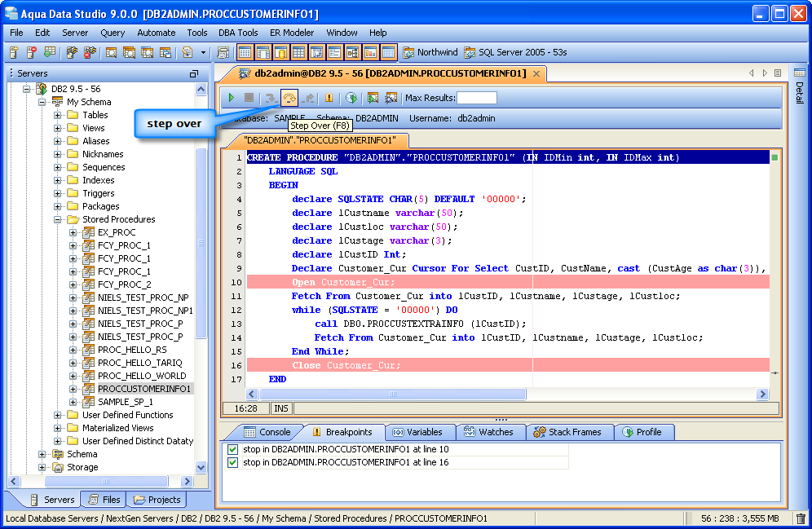The width and height of the screenshot is (812, 529).
Task: Expand the Tables folder in tree
Action: tap(58, 115)
